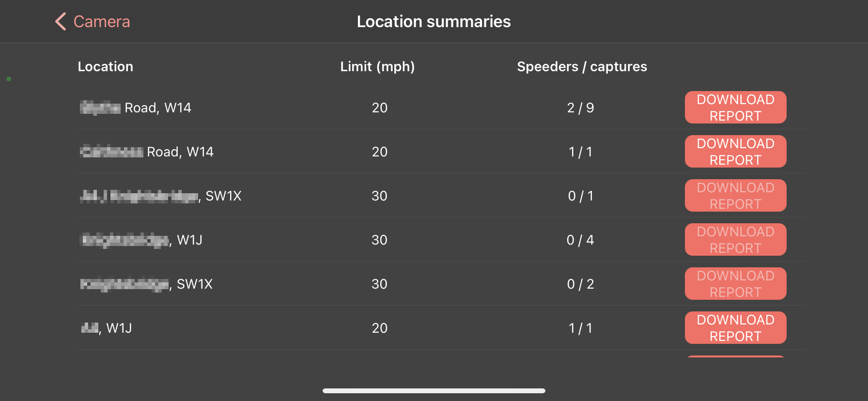The height and width of the screenshot is (401, 868).
Task: Click the Speeders / captures header
Action: pyautogui.click(x=582, y=67)
